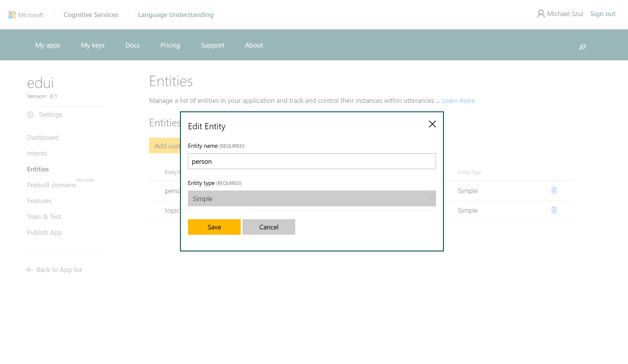Click the graduation cap icon top right
Image resolution: width=628 pixels, height=364 pixels.
pyautogui.click(x=583, y=47)
